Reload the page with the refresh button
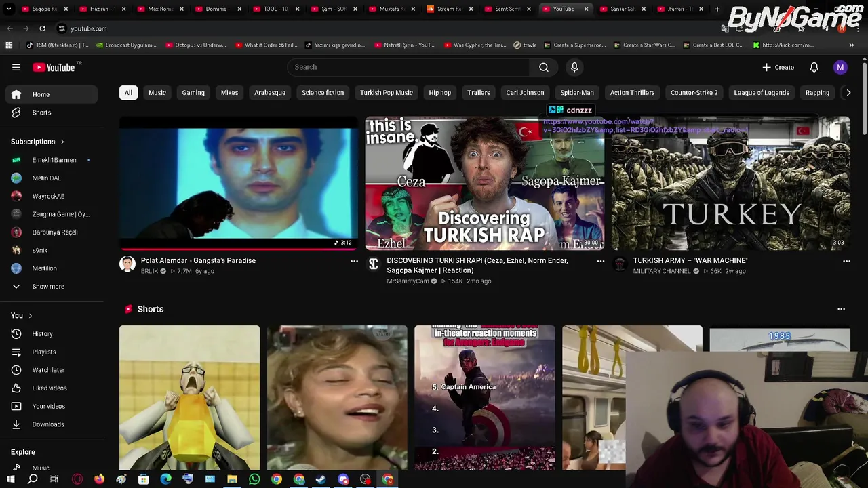Image resolution: width=868 pixels, height=488 pixels. (42, 28)
